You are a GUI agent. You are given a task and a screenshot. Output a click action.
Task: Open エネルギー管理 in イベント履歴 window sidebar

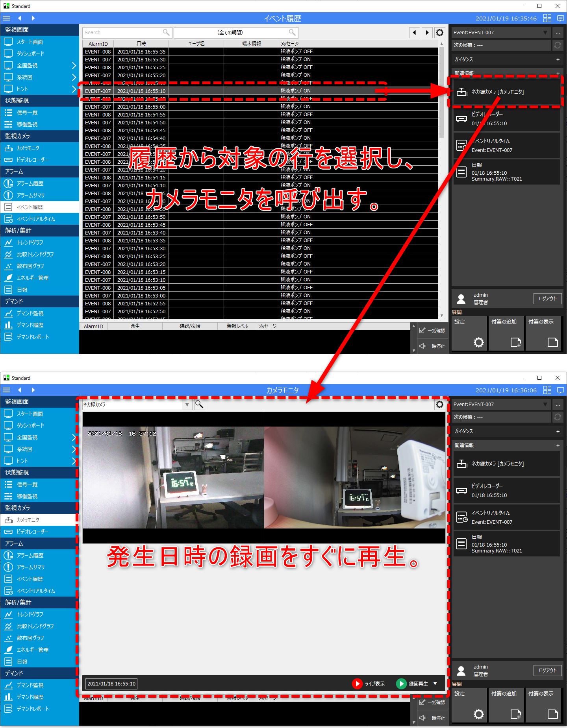(x=39, y=278)
